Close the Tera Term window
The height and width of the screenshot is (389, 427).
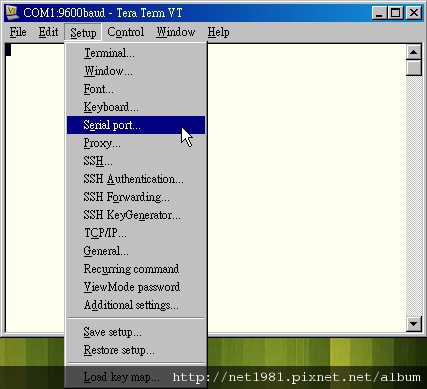pos(414,13)
